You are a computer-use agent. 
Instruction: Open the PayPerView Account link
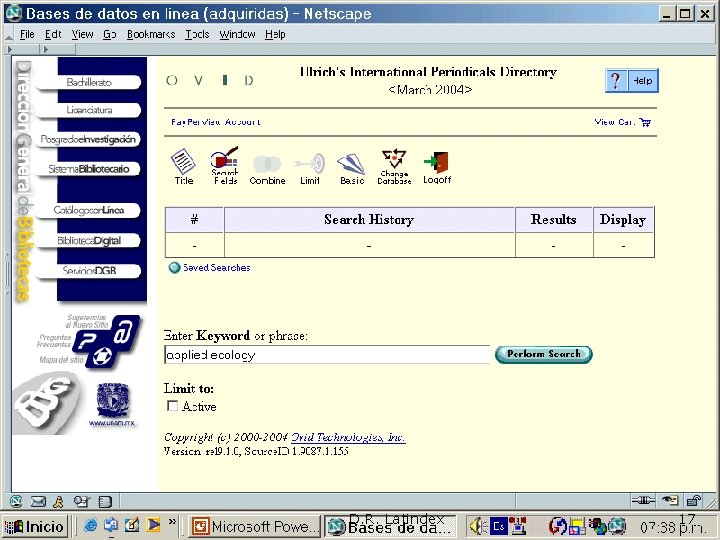[x=215, y=122]
